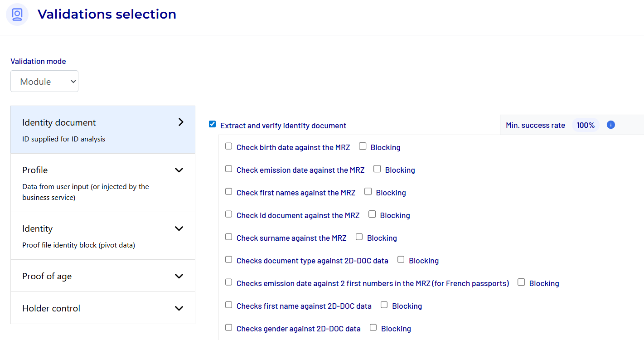Image resolution: width=644 pixels, height=340 pixels.
Task: Click the identity badge icon beside the title
Action: [x=17, y=15]
